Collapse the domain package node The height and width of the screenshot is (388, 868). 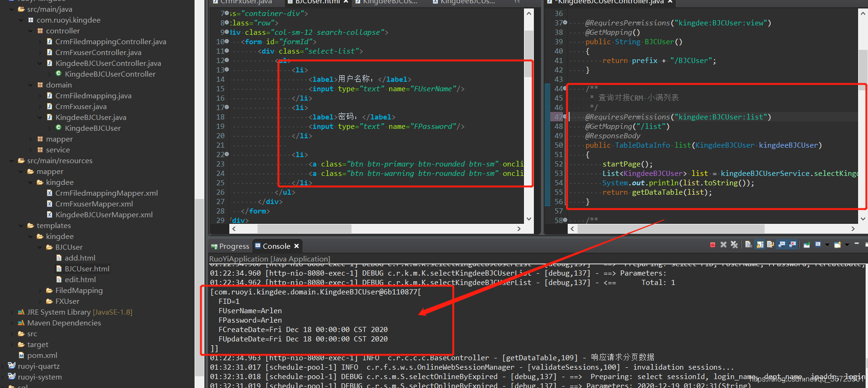[x=31, y=85]
